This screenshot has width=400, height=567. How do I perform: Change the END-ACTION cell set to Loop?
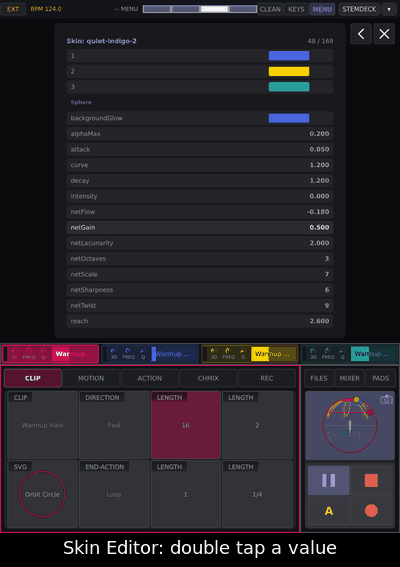114,494
